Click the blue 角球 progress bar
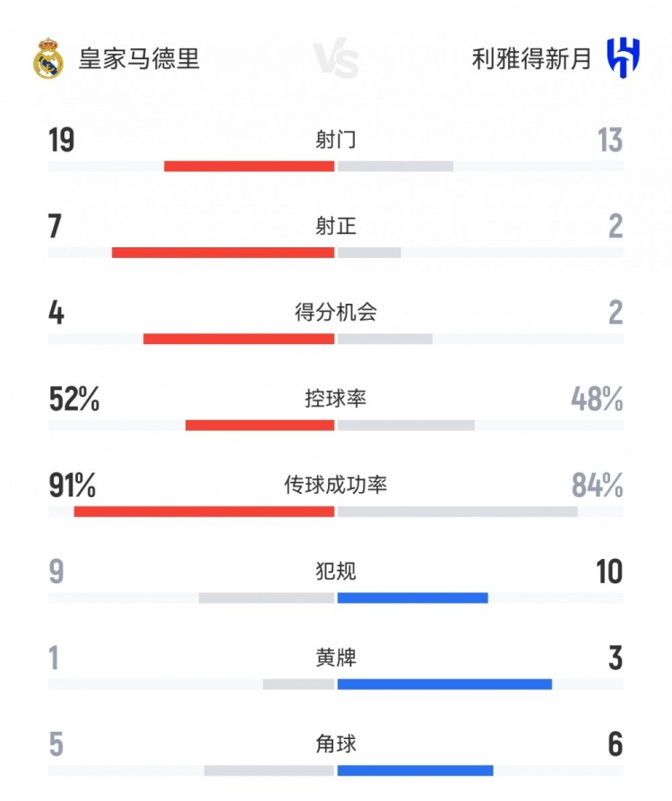The width and height of the screenshot is (672, 801). (x=415, y=771)
